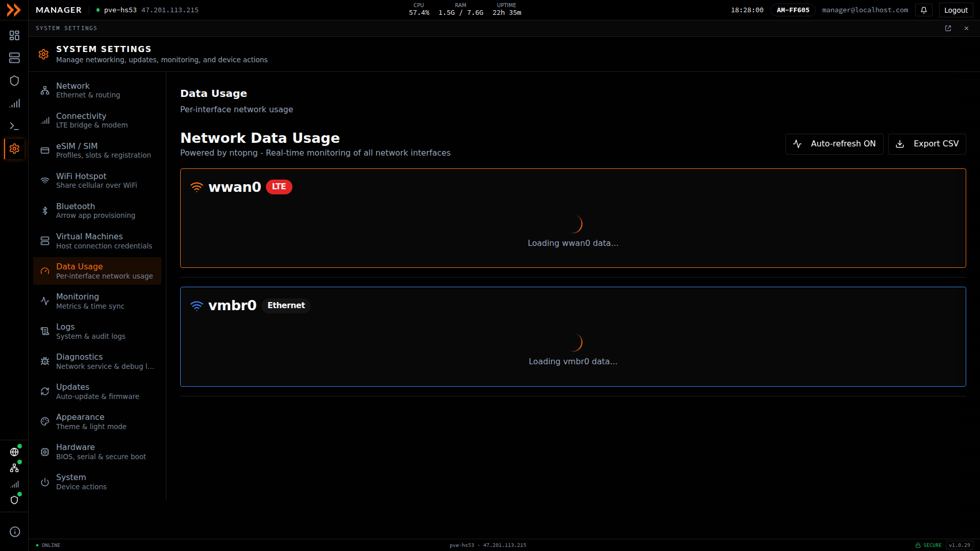The width and height of the screenshot is (980, 551).
Task: Click 'Loading vmbr0 data...' text
Action: click(x=573, y=362)
